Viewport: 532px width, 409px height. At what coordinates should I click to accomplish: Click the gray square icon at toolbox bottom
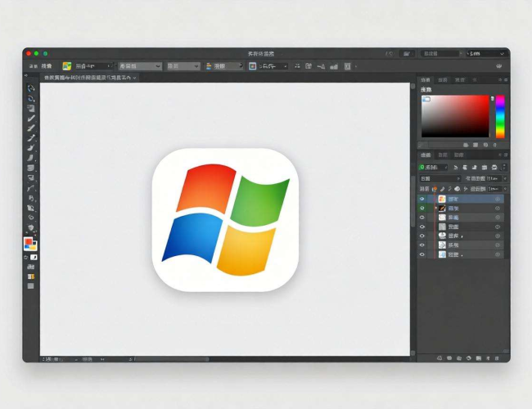pos(31,286)
